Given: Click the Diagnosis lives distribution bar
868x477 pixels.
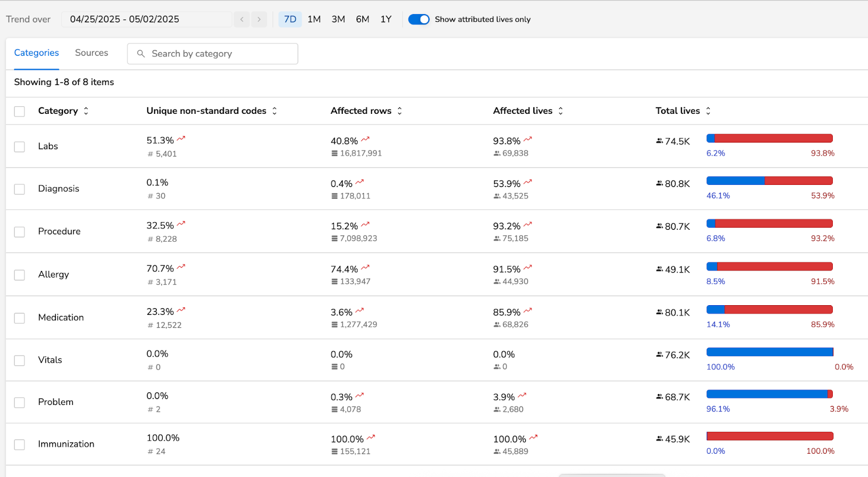Looking at the screenshot, I should [769, 181].
